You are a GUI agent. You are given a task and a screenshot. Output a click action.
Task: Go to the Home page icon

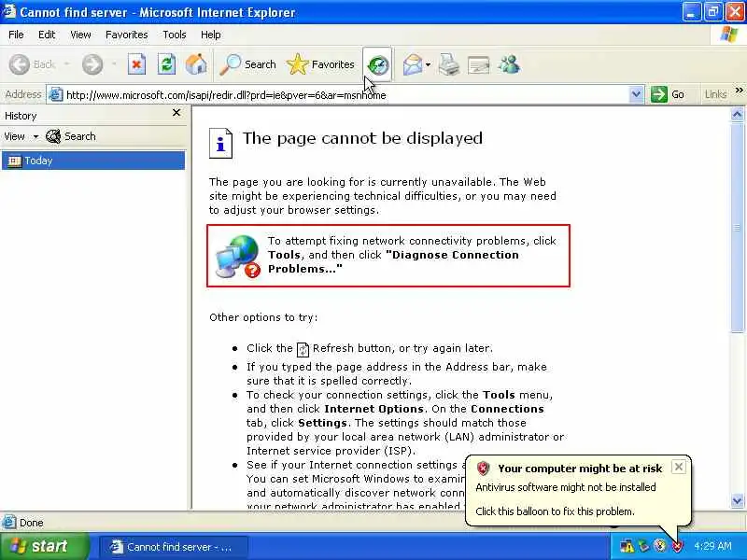[x=196, y=64]
